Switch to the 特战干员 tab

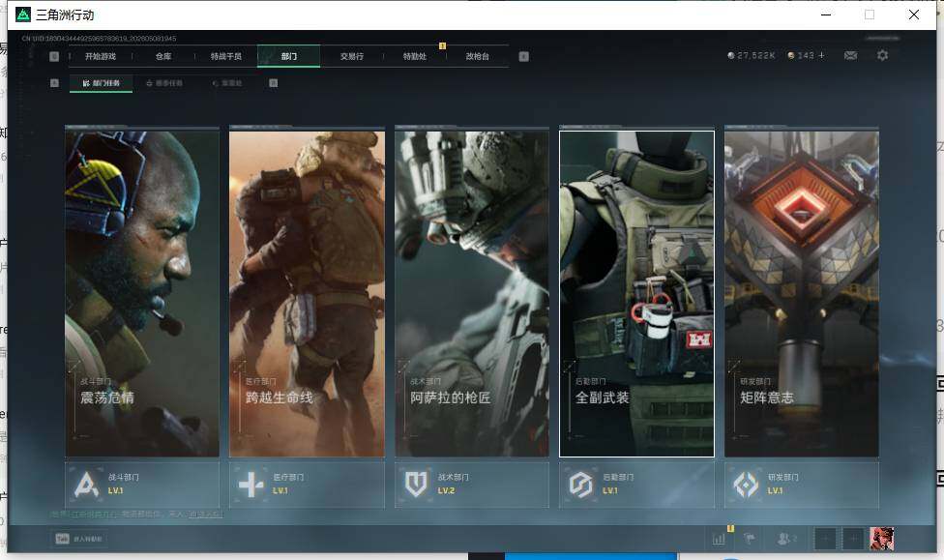(225, 56)
